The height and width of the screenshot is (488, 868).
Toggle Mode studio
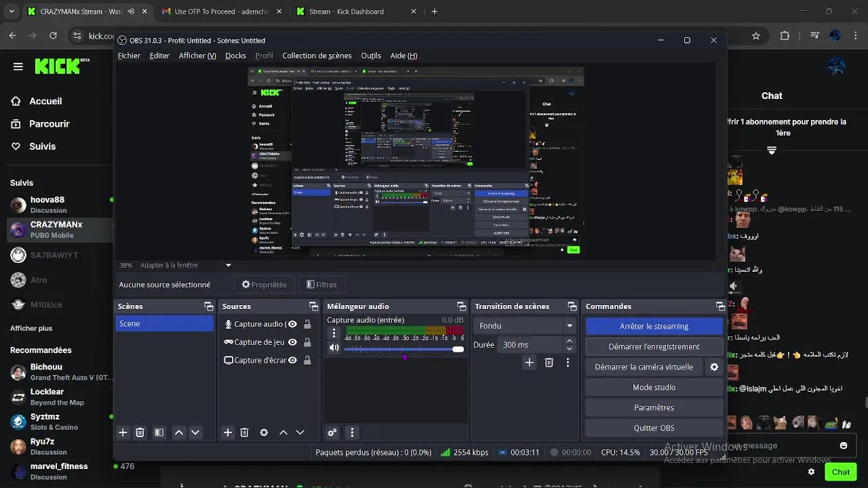(654, 387)
